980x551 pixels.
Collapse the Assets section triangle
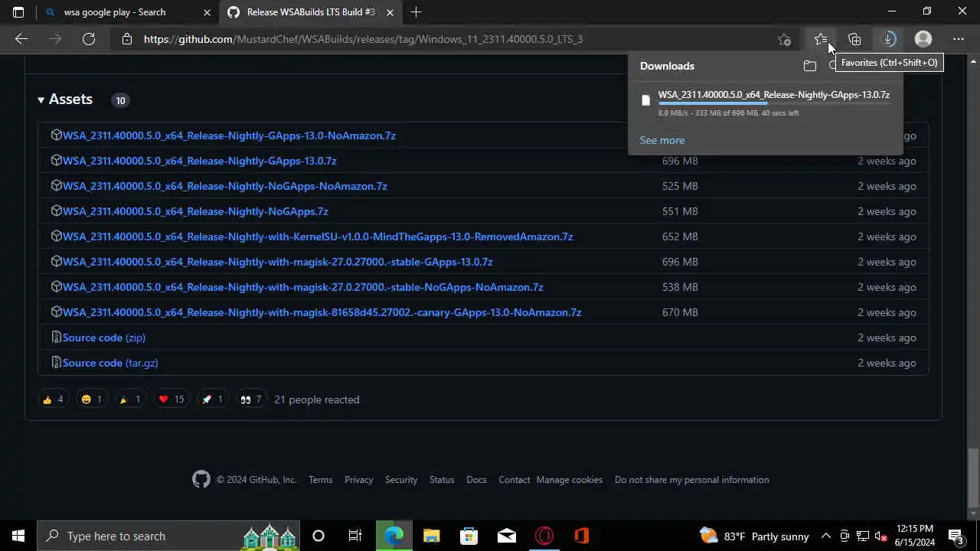(41, 99)
